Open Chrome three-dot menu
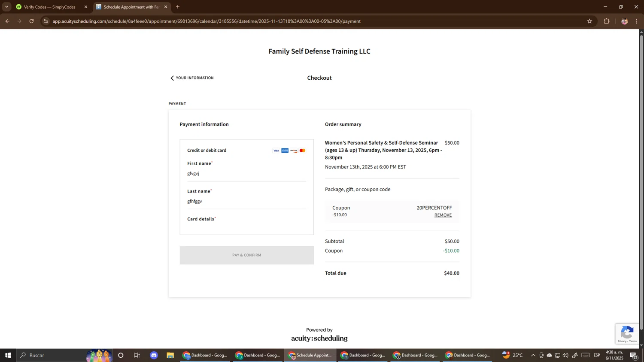Image resolution: width=644 pixels, height=362 pixels. [637, 21]
